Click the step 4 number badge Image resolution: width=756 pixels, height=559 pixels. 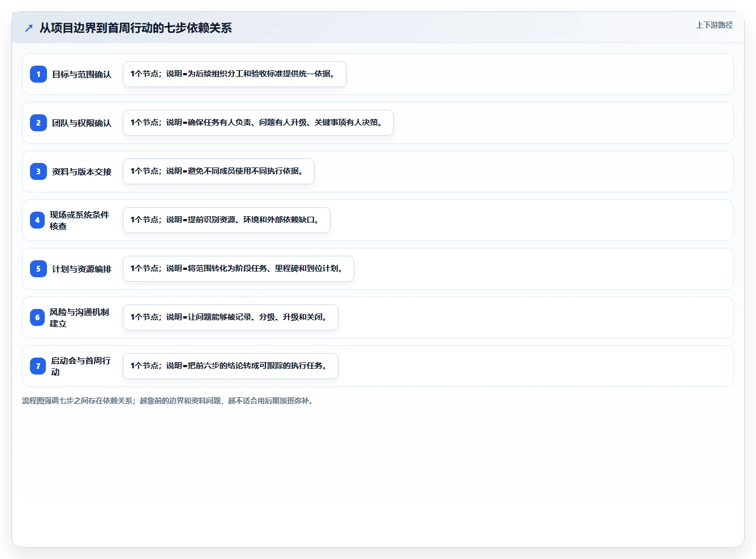tap(37, 220)
